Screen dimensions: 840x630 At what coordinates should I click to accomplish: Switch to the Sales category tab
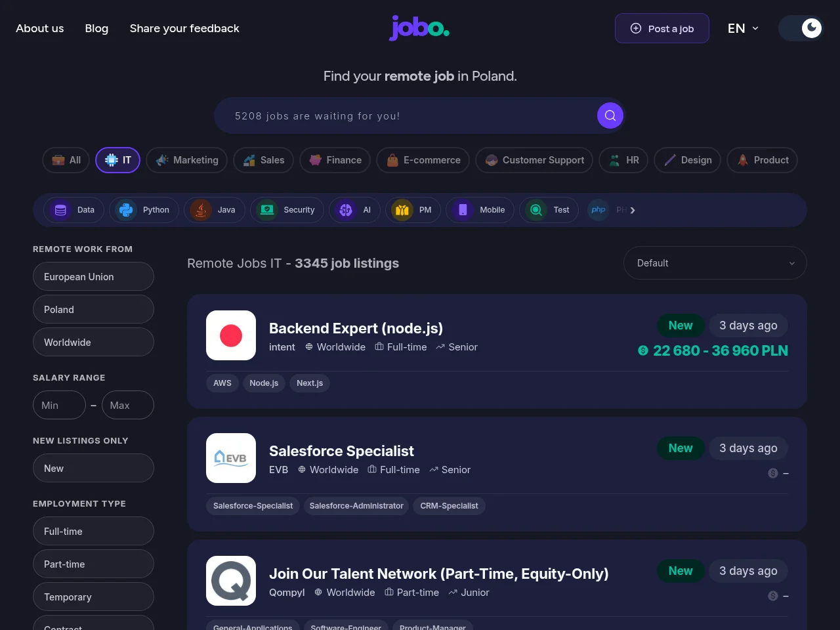[263, 160]
